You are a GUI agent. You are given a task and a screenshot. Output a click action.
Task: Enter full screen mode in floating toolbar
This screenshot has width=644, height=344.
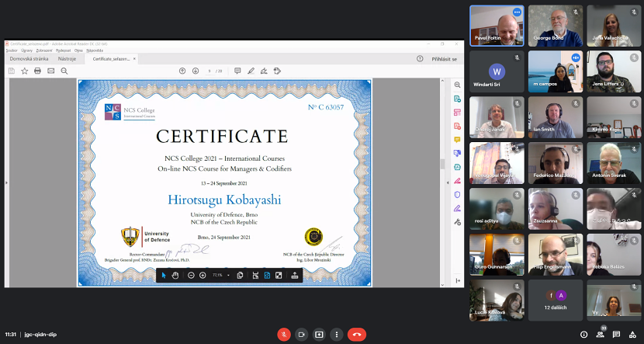click(x=279, y=276)
